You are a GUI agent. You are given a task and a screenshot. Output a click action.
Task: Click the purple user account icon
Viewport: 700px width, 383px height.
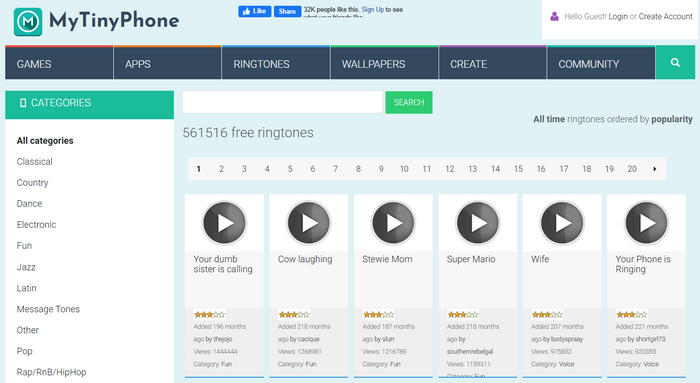pyautogui.click(x=554, y=17)
